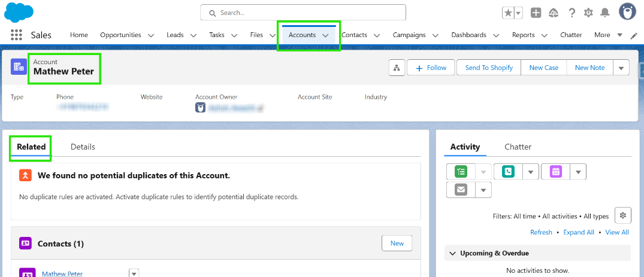Click Send To Shopify button

click(x=489, y=68)
